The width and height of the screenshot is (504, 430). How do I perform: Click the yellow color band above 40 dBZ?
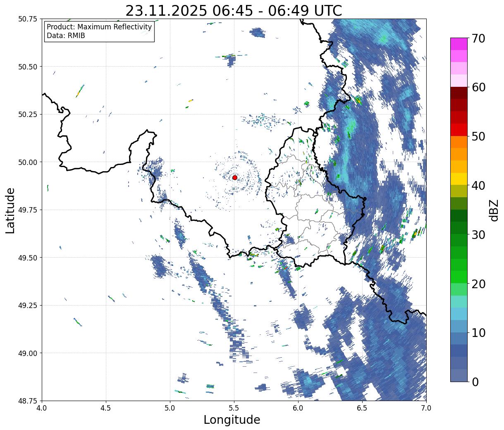click(x=459, y=179)
